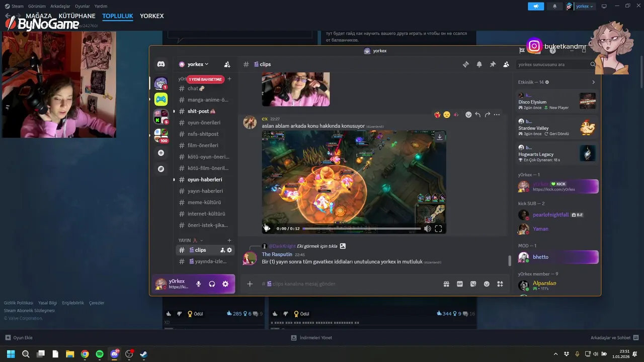
Task: Play the League of Legends video clip
Action: [x=267, y=228]
